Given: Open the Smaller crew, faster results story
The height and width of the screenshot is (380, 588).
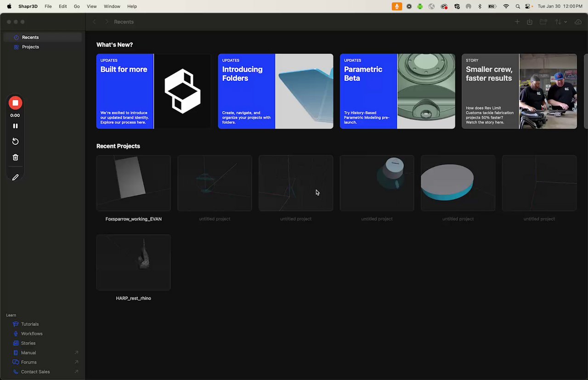Looking at the screenshot, I should (519, 91).
